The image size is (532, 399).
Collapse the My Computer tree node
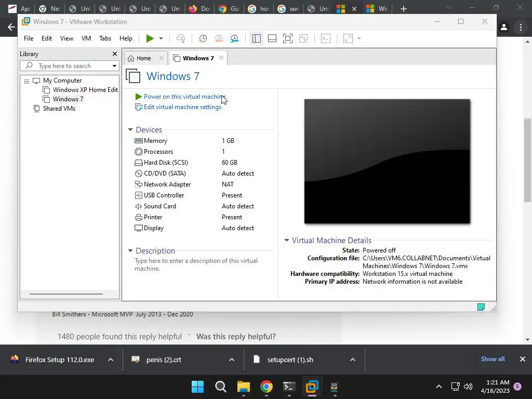27,81
